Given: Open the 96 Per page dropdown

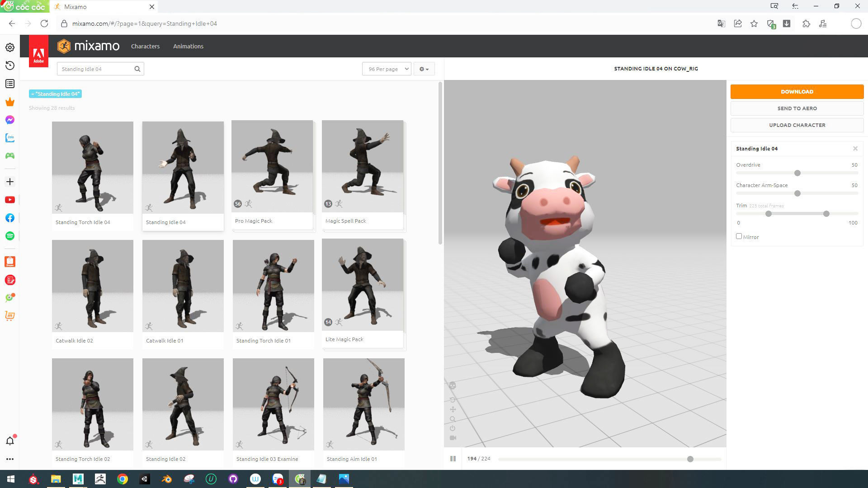Looking at the screenshot, I should (387, 69).
